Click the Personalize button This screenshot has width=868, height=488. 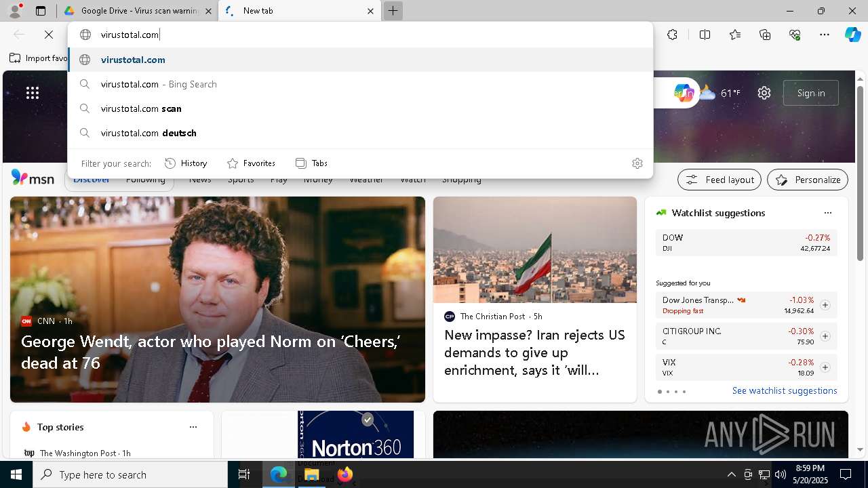tap(808, 180)
